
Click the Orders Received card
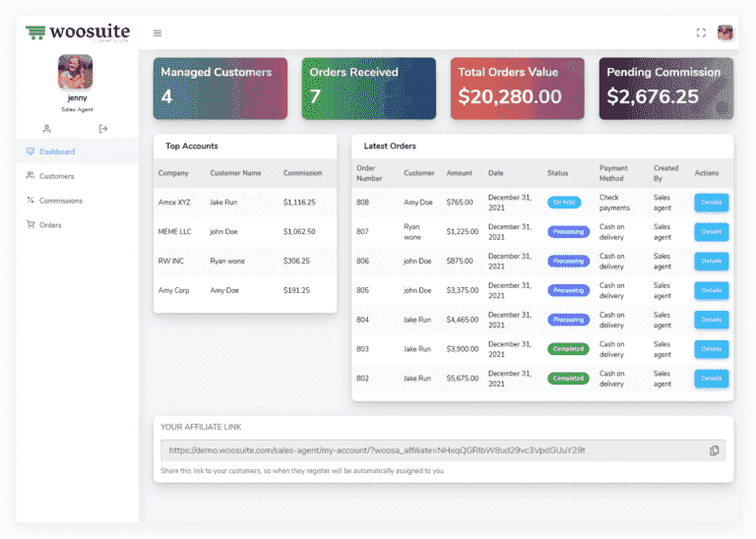click(369, 89)
